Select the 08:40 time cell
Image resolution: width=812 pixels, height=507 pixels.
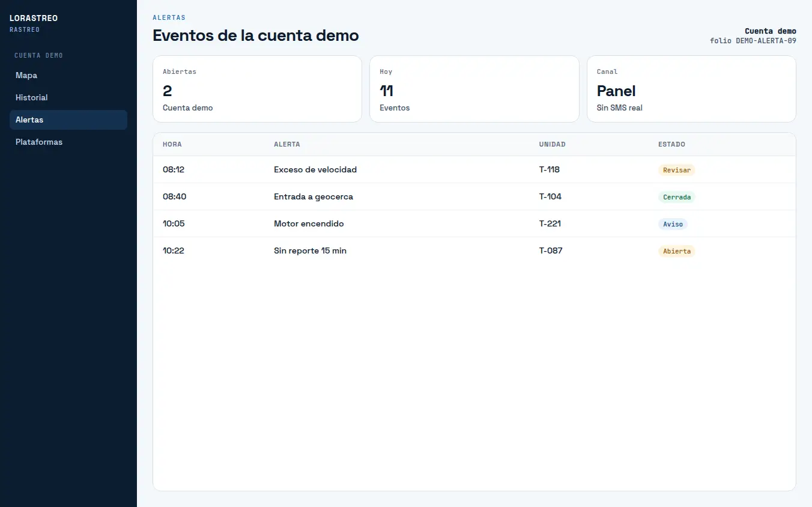[175, 196]
